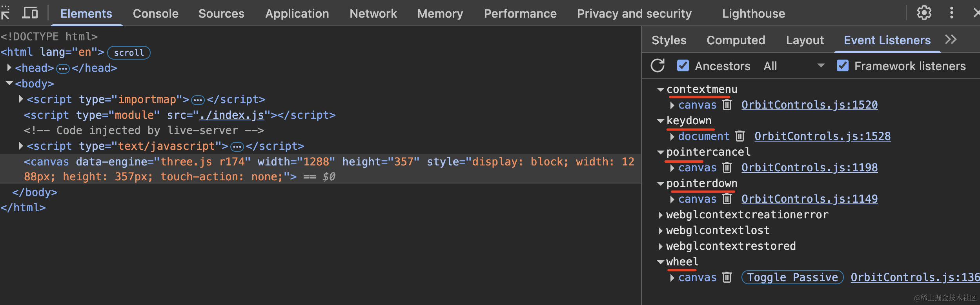Collapse the body element node
This screenshot has height=305, width=980.
click(9, 84)
